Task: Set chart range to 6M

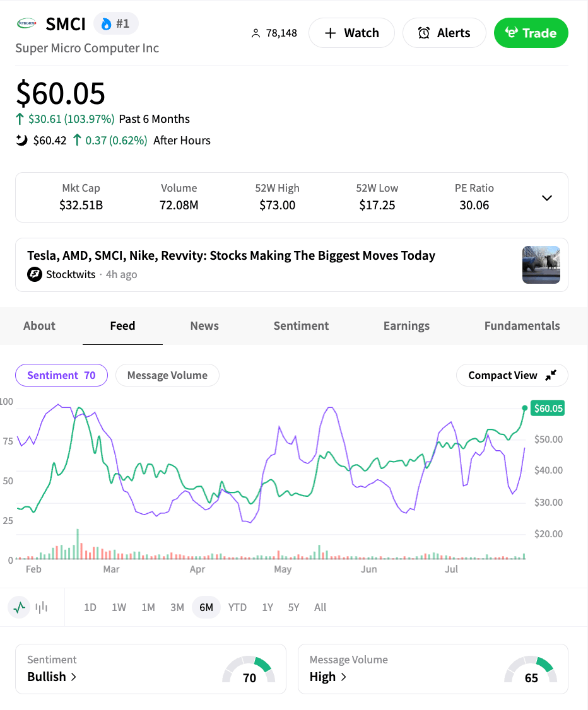Action: [206, 607]
